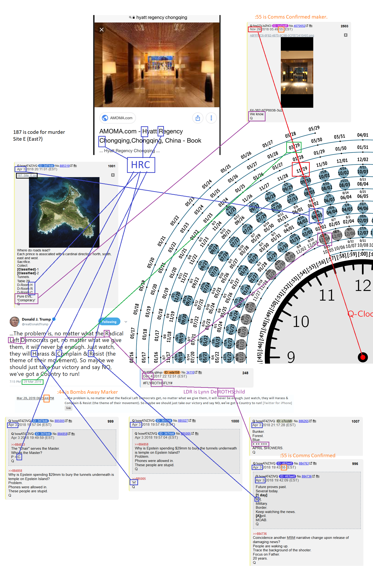This screenshot has width=373, height=588.
Task: Open post number link 886265
Action: click(304, 421)
